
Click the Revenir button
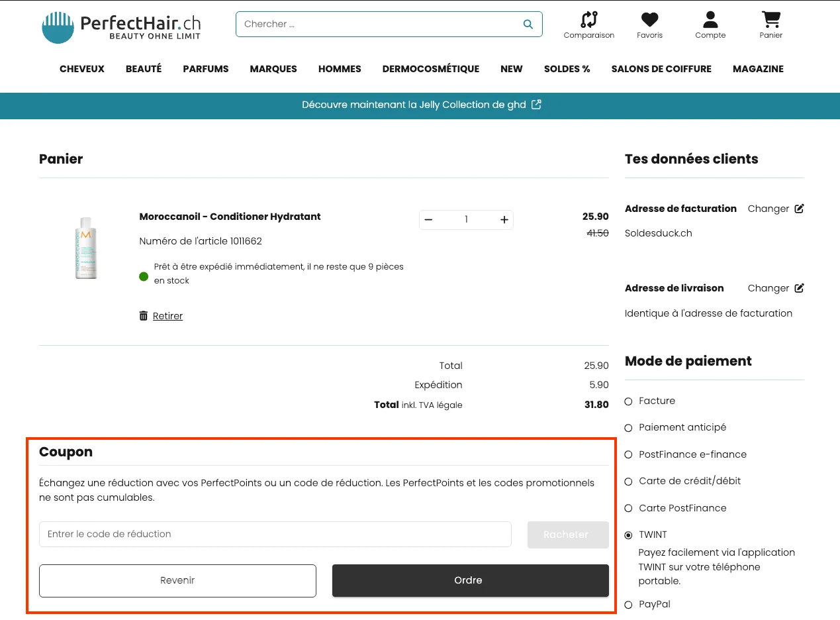point(177,580)
